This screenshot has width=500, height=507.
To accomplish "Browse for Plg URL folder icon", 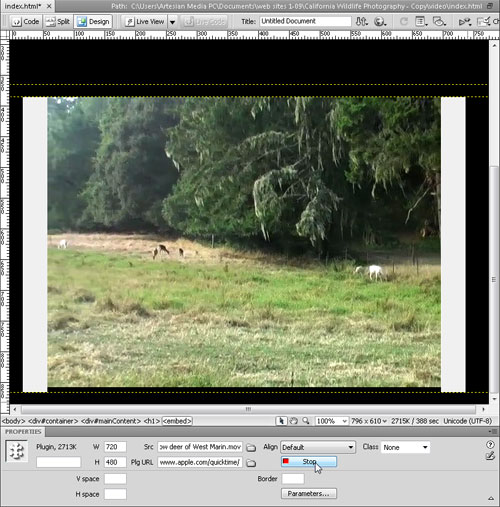I will pos(251,463).
